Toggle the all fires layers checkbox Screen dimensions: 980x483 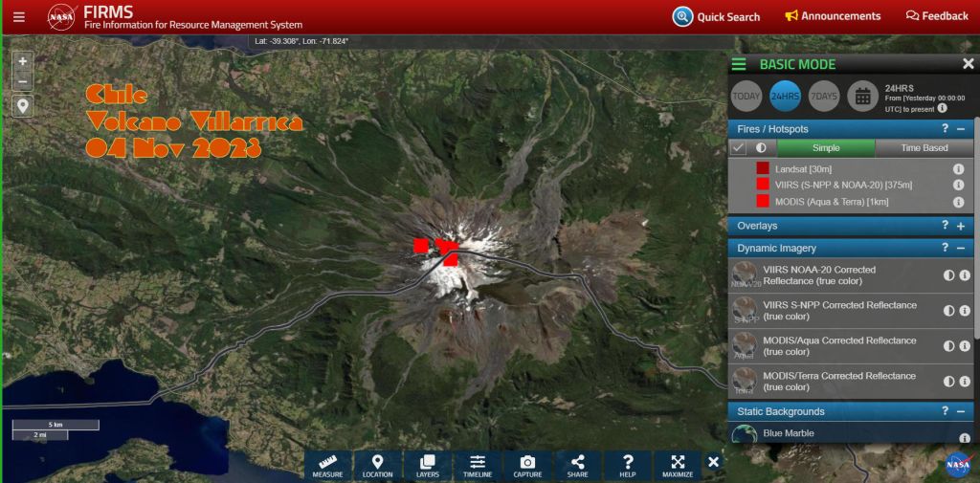pos(738,148)
